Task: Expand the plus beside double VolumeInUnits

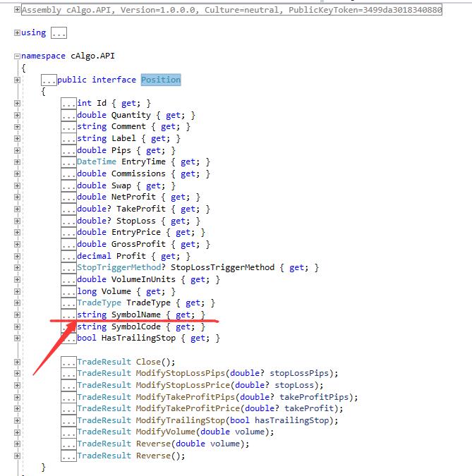Action: click(x=18, y=279)
